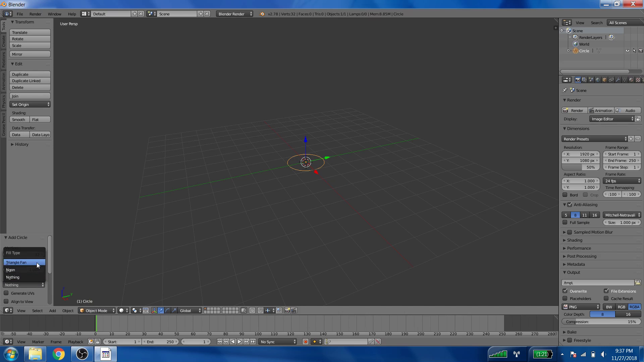Screen dimensions: 644x362
Task: Click the resolution 50% percentage slider
Action: [x=581, y=167]
